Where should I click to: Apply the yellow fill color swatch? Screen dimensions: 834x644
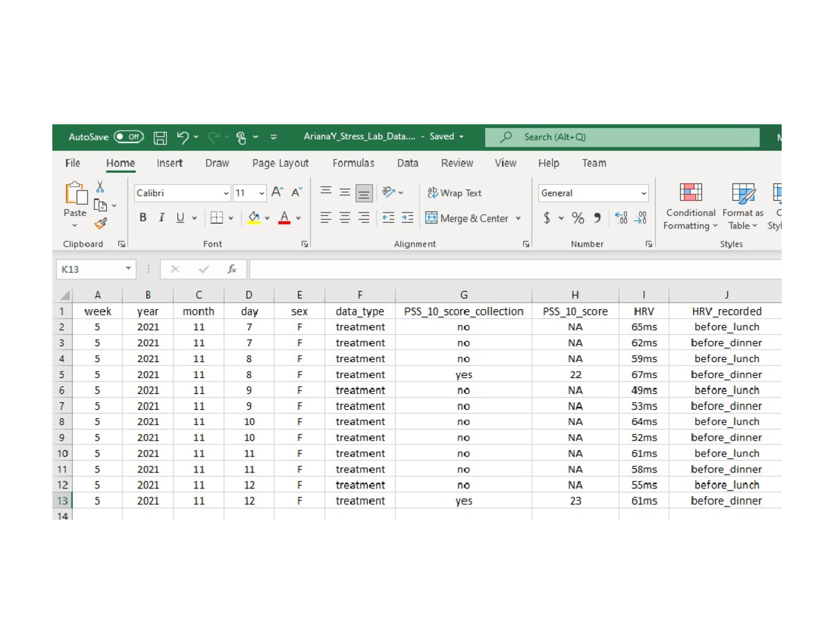coord(254,218)
